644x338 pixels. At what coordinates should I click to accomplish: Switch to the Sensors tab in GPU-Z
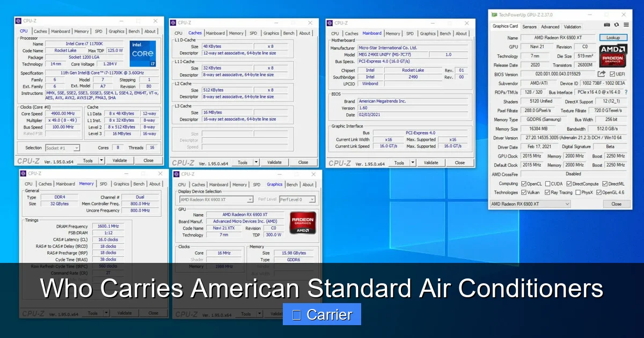[x=529, y=26]
